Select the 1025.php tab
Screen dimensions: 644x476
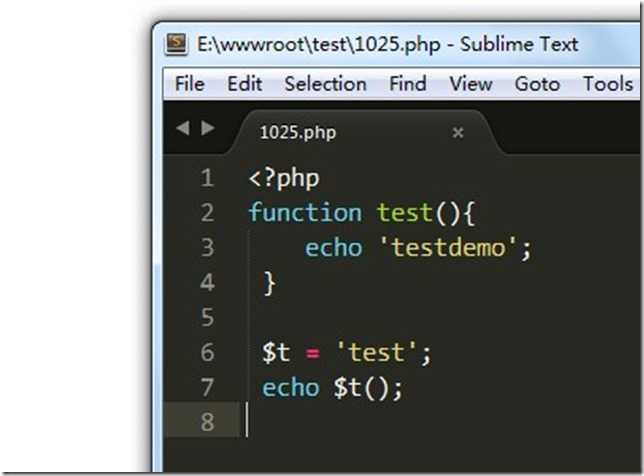point(366,132)
